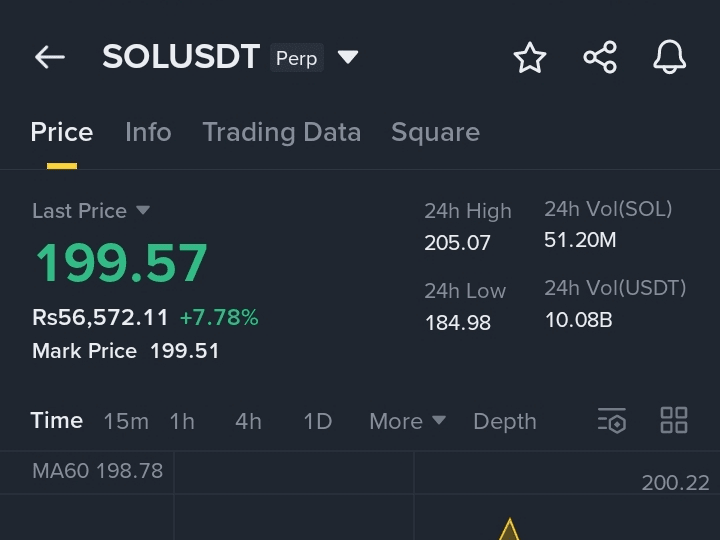Open the four-square grid layout icon
720x540 pixels.
[674, 420]
